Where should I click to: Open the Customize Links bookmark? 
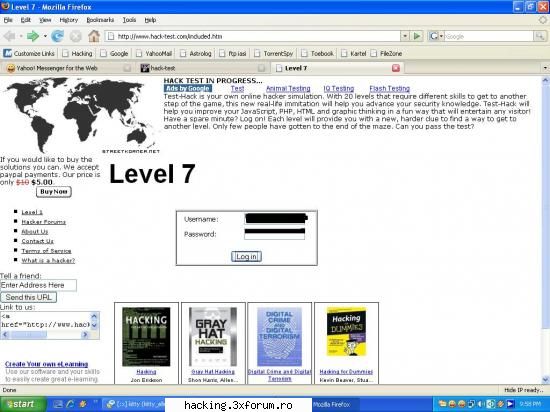click(29, 54)
